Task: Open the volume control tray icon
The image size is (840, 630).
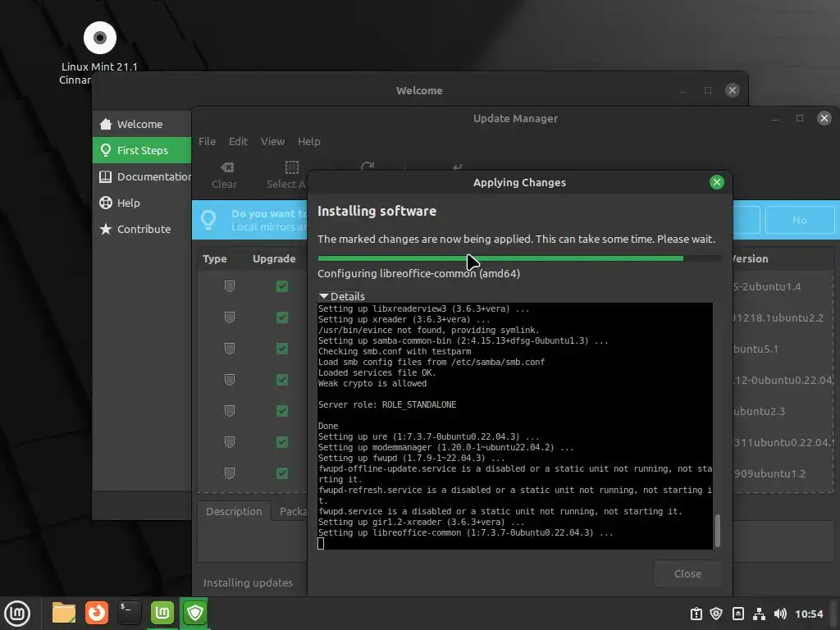Action: (780, 614)
